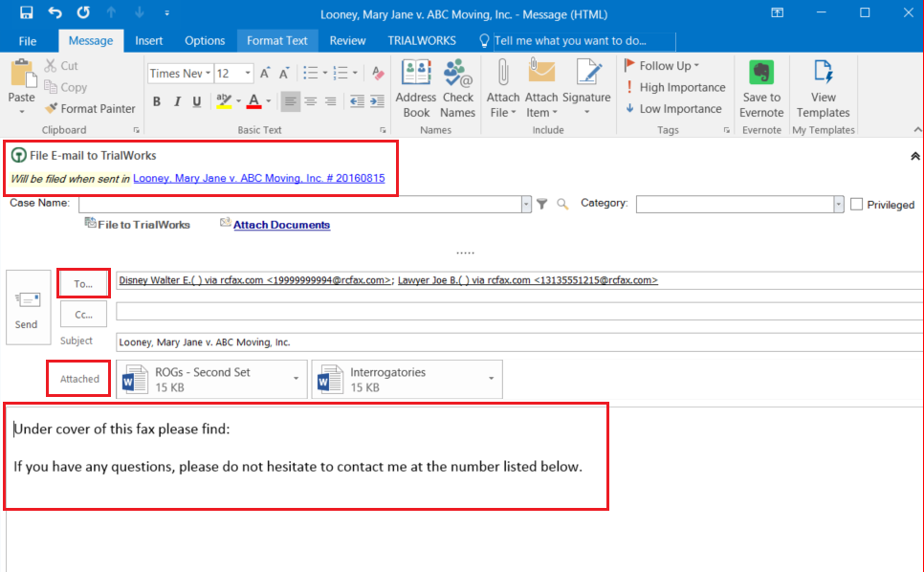Open the Looney v. ABC Moving case link

258,178
